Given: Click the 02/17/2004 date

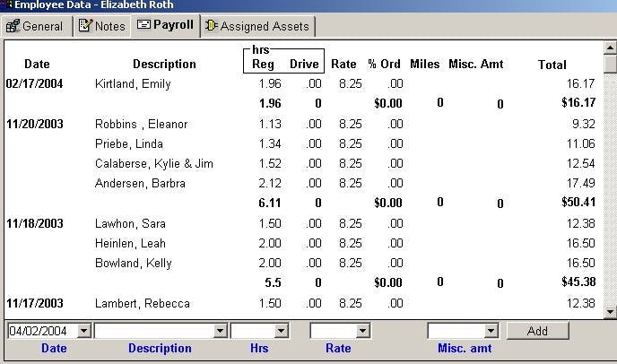Looking at the screenshot, I should (35, 83).
